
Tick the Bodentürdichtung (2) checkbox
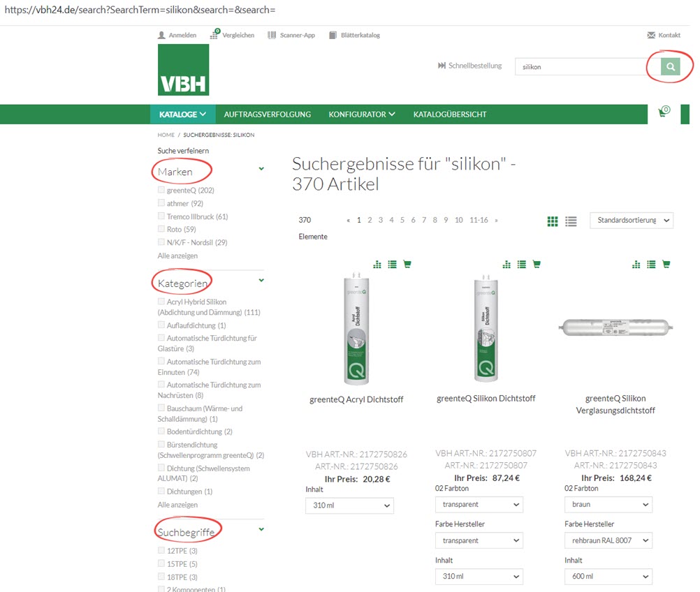[161, 431]
